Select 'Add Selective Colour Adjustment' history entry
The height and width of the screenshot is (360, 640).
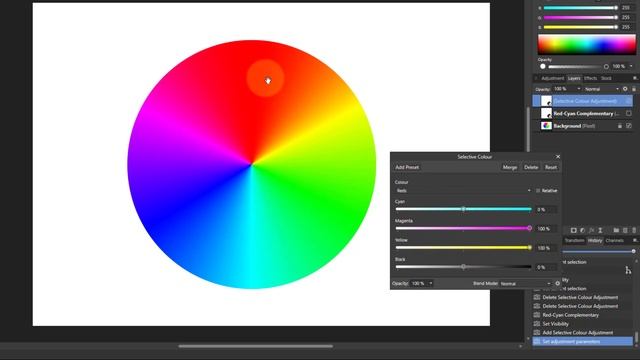coord(583,333)
